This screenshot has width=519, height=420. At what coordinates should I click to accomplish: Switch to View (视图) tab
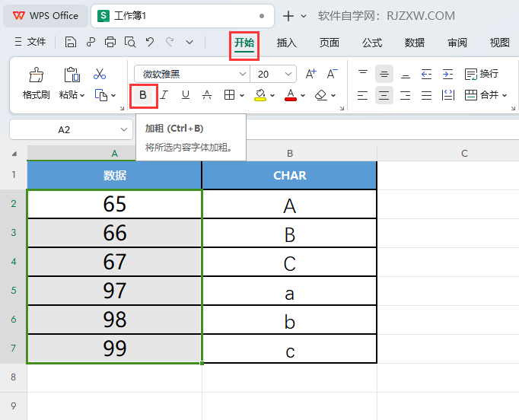click(x=500, y=43)
